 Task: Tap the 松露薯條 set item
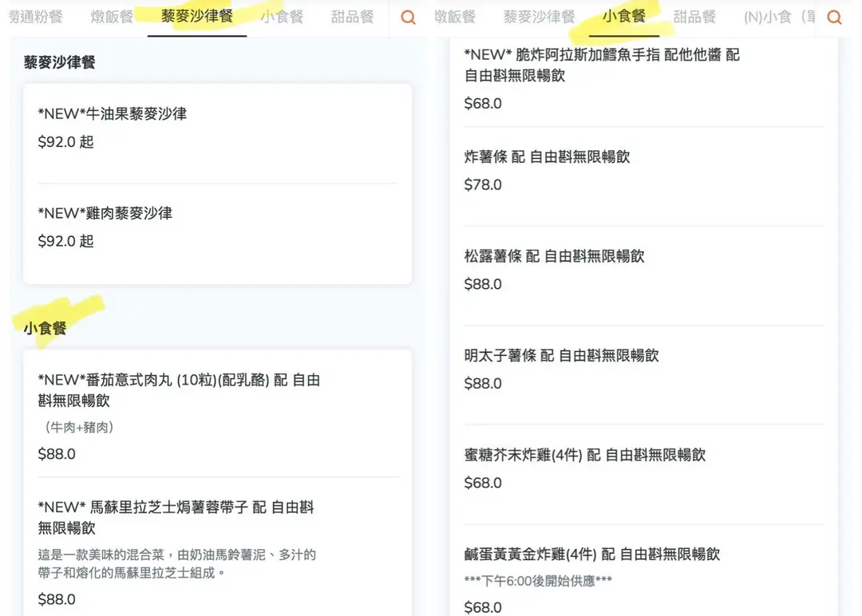pos(643,270)
